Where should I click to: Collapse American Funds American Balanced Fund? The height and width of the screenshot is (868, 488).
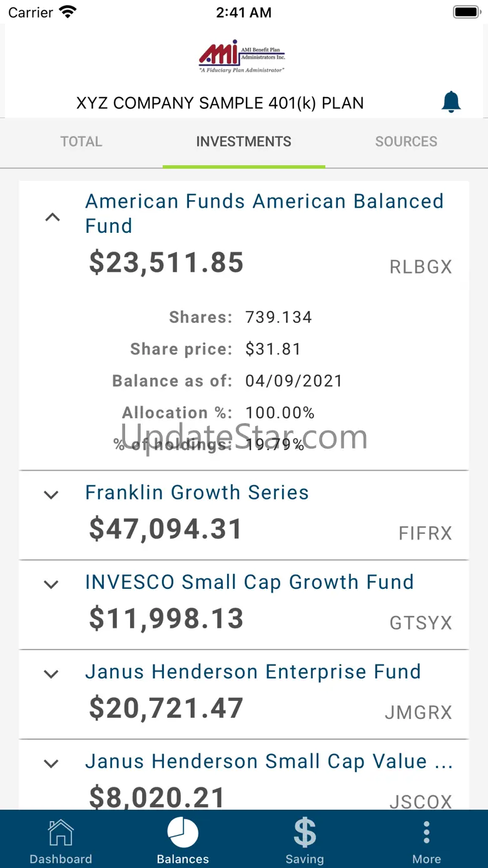click(x=53, y=218)
